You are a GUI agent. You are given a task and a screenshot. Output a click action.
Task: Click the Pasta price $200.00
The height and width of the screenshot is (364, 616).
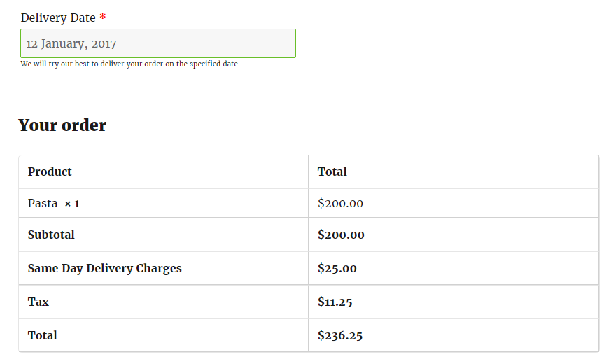(x=340, y=204)
